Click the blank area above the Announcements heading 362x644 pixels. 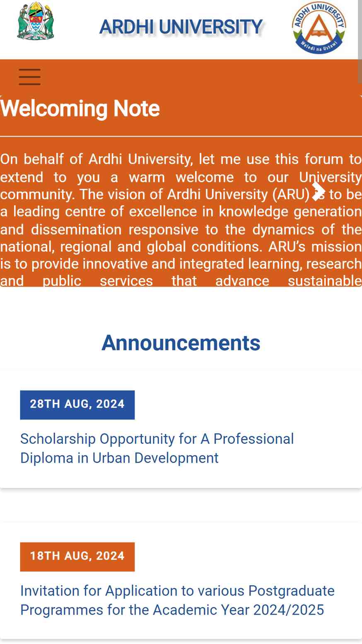point(181,309)
